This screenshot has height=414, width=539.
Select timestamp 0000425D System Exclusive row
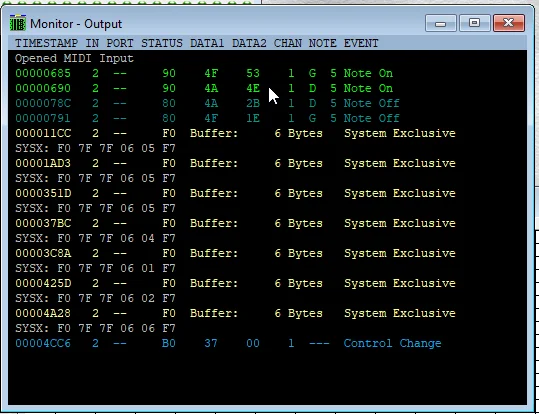[x=235, y=283]
